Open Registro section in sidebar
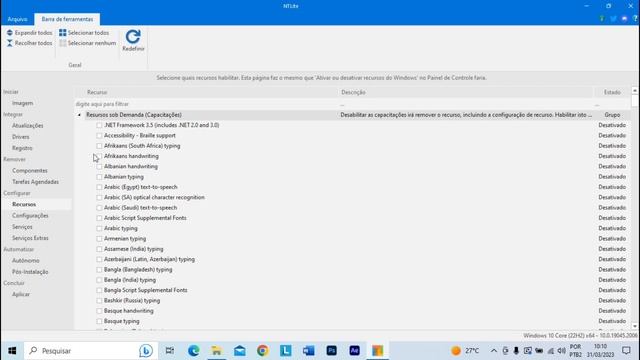 22,148
